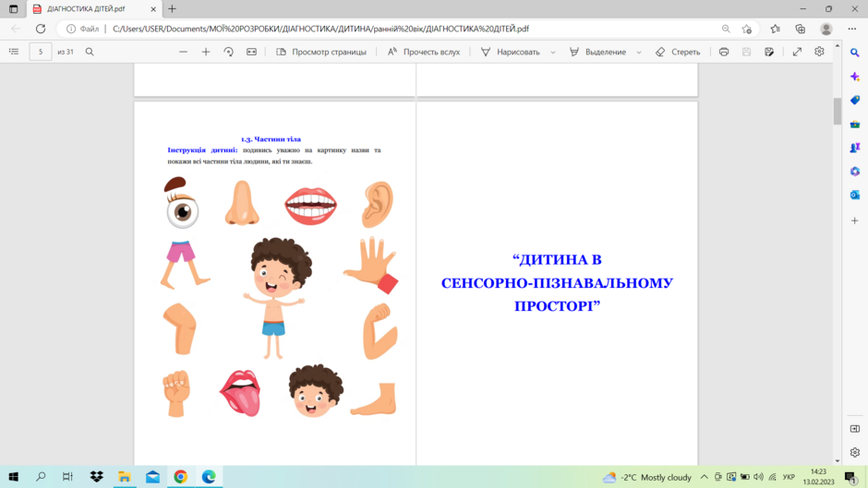Open Google Chrome from taskbar

(x=180, y=476)
